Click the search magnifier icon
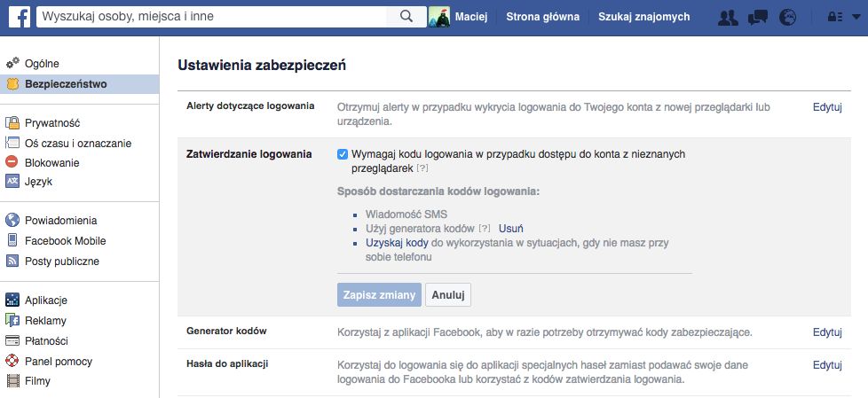Screen dimensions: 868x398 click(x=406, y=16)
